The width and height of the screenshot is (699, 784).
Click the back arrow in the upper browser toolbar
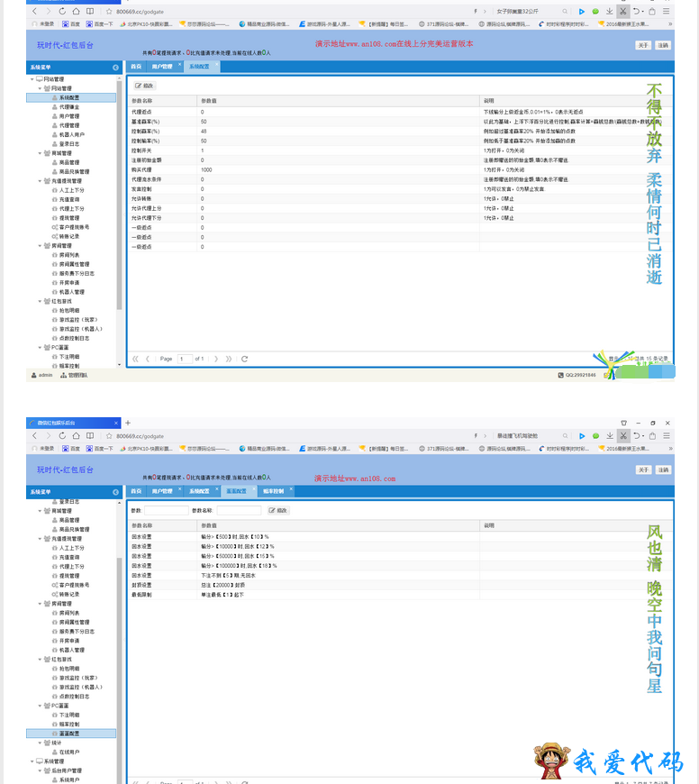34,11
